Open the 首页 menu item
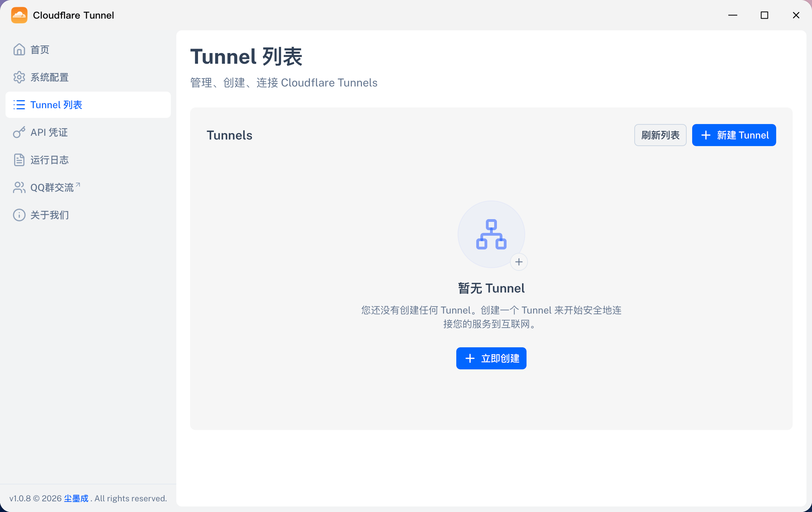 point(88,50)
